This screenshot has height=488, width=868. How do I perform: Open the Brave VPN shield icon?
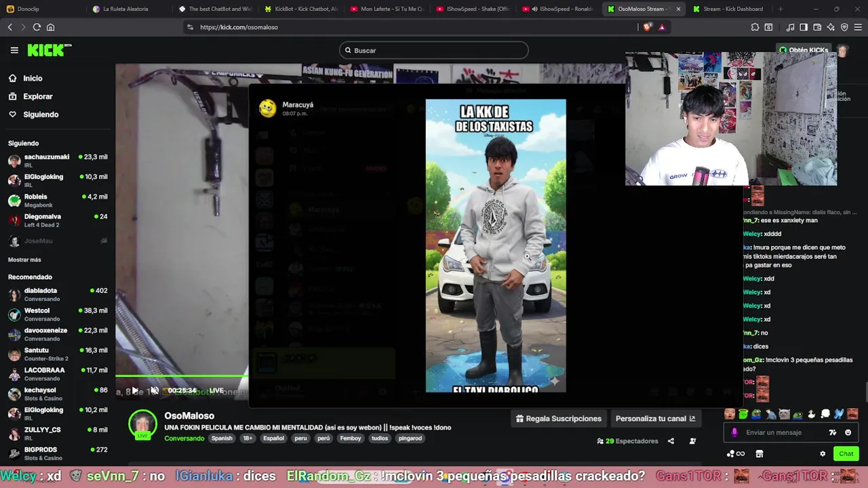(844, 27)
